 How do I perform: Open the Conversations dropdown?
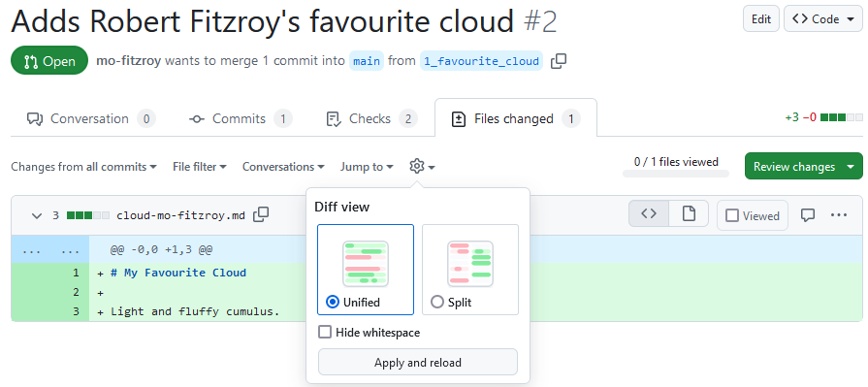click(283, 166)
